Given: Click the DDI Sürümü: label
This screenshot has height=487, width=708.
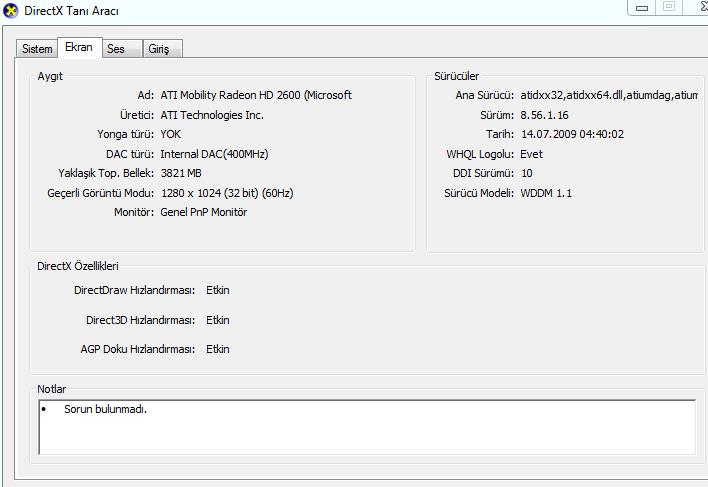Looking at the screenshot, I should pyautogui.click(x=484, y=173).
